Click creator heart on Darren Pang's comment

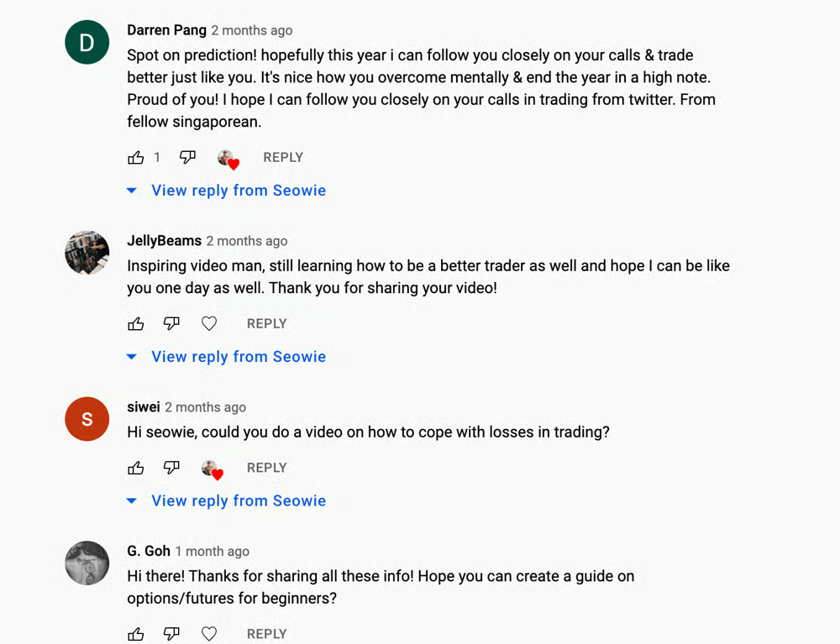click(228, 159)
